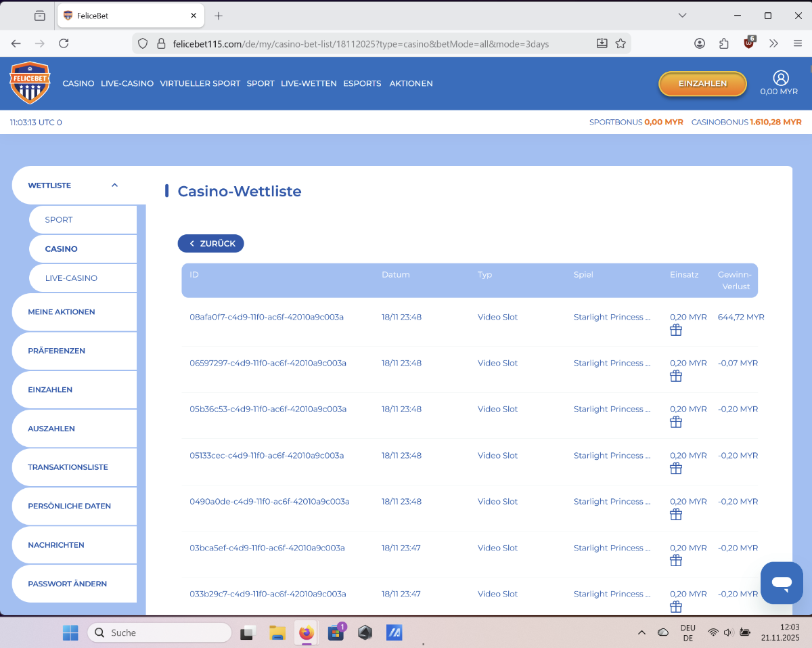Open the browser extensions puzzle icon
812x648 pixels.
(724, 43)
